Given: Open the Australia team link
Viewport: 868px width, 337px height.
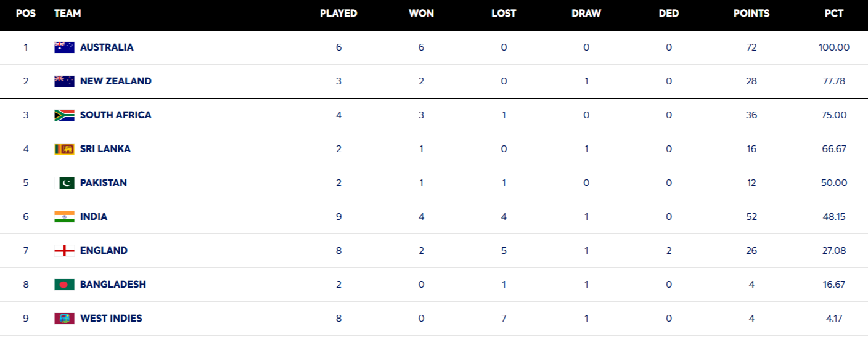Looking at the screenshot, I should pos(107,47).
